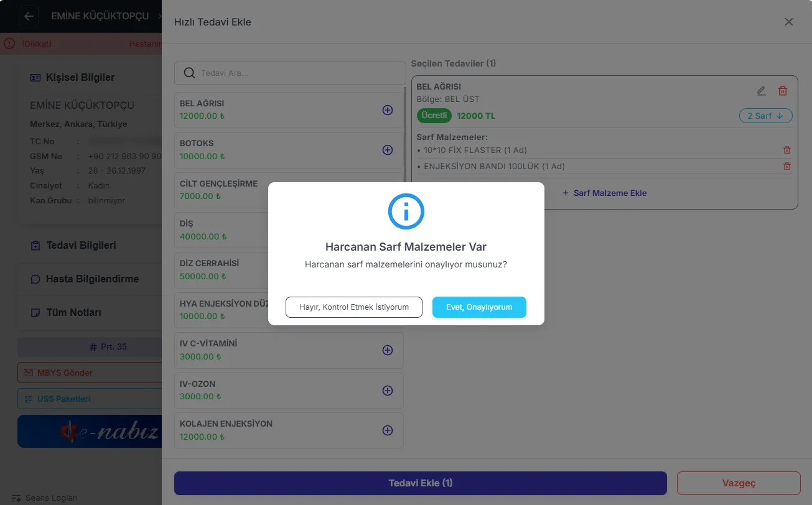Add BEL AĞRISI treatment with plus icon
The height and width of the screenshot is (505, 812).
pyautogui.click(x=388, y=110)
